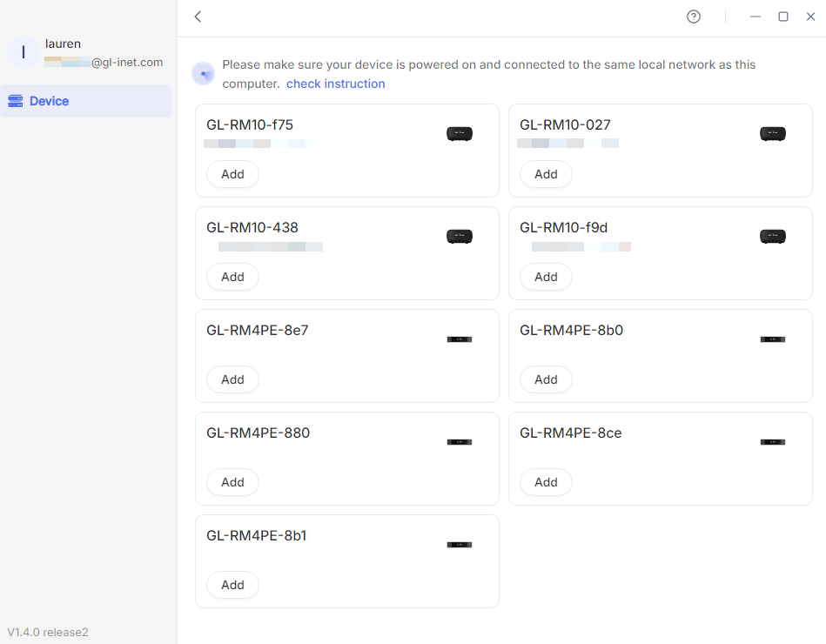Select the GL-RM4PE-880 device name

point(259,433)
